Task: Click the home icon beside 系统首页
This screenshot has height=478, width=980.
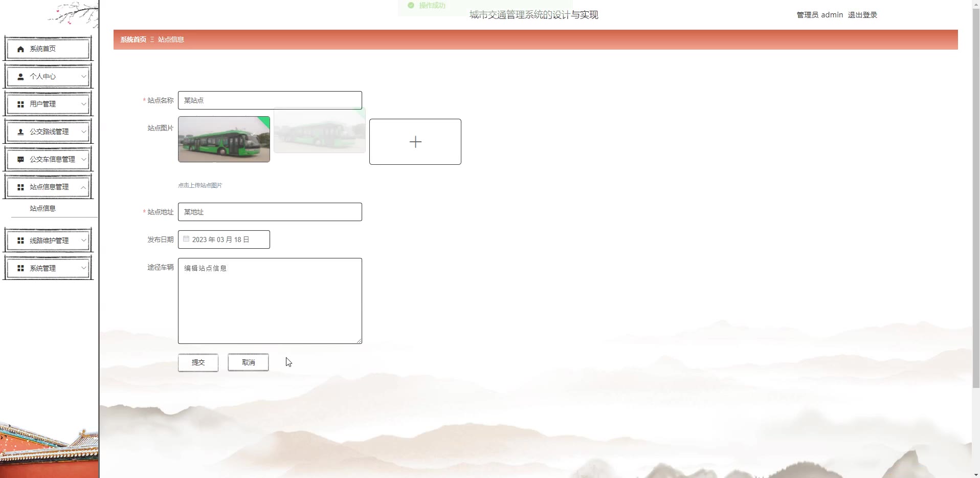Action: [x=20, y=49]
